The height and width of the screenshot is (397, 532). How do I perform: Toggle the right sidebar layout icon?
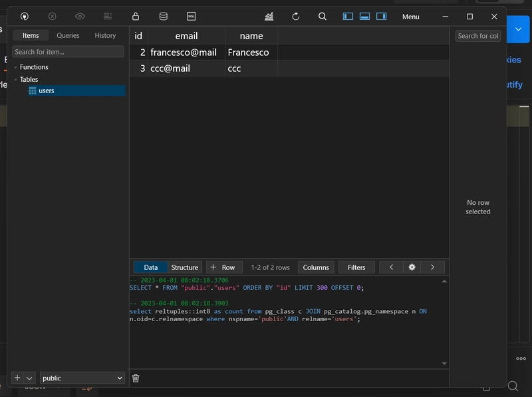click(381, 16)
